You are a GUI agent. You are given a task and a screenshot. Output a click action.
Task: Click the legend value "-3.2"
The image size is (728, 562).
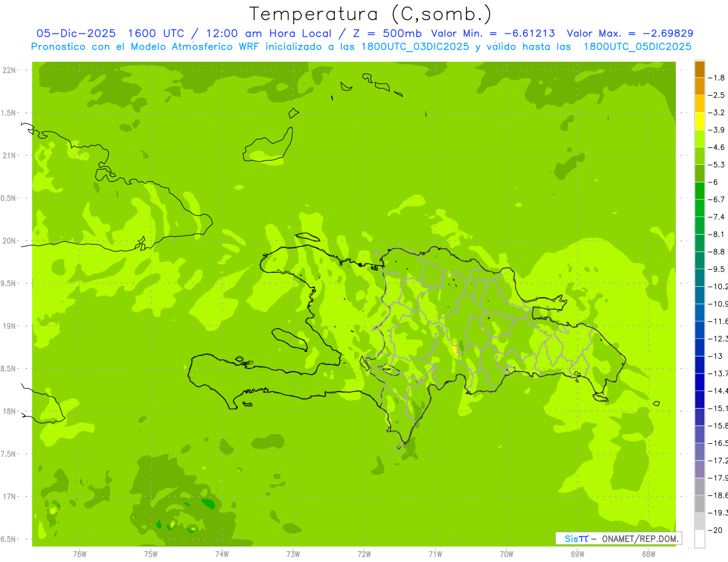tap(717, 113)
